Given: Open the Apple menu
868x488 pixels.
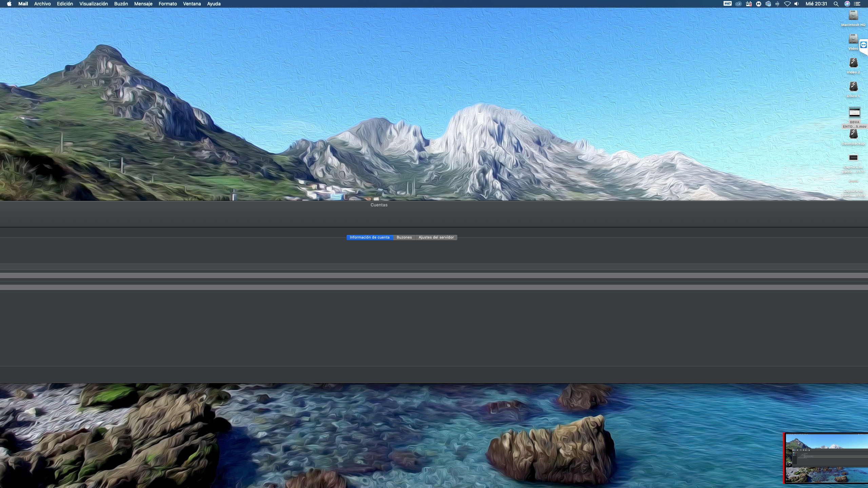Looking at the screenshot, I should [9, 4].
